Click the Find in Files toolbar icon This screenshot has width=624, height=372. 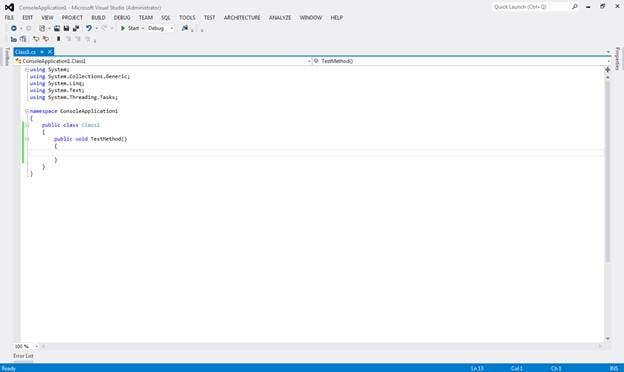[185, 28]
